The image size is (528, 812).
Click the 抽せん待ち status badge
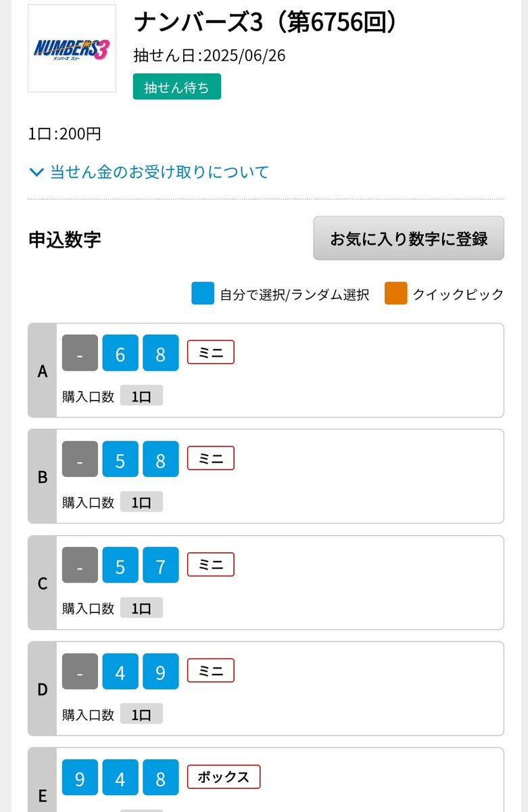[177, 87]
